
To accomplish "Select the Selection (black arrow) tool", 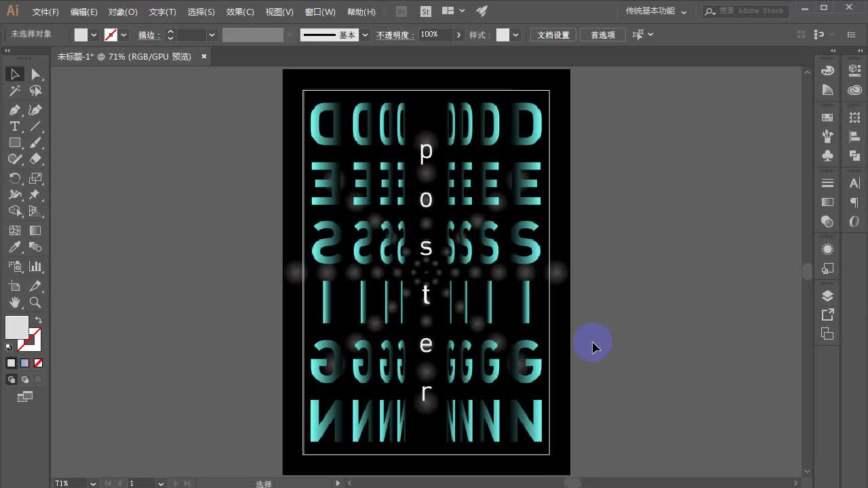I will [x=15, y=74].
